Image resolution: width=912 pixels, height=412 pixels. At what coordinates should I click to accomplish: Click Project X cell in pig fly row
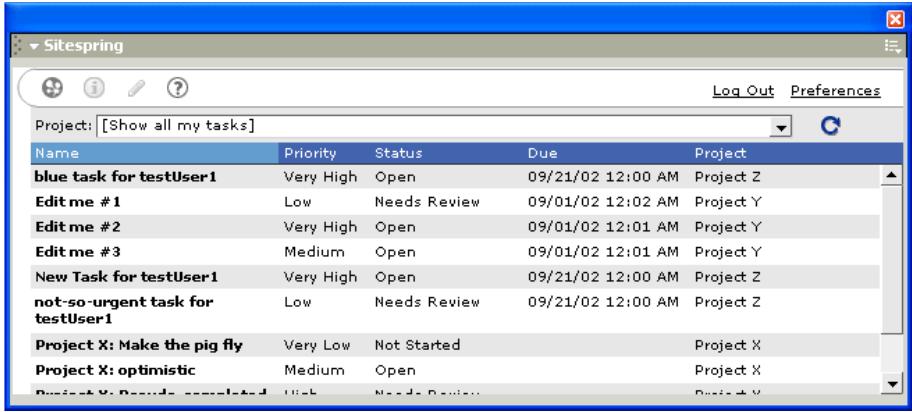[727, 345]
